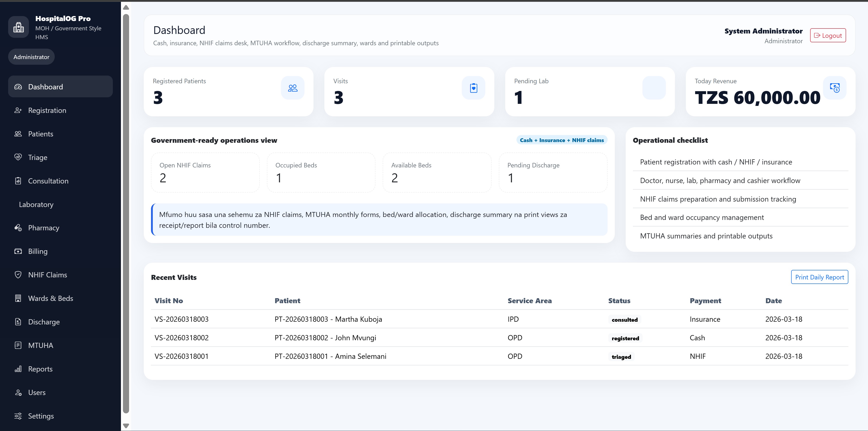868x431 pixels.
Task: Open the MTUHA sidebar page
Action: pyautogui.click(x=41, y=345)
